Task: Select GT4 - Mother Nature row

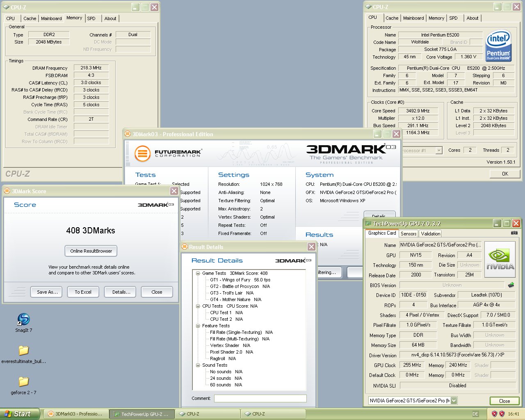Action: [x=235, y=299]
